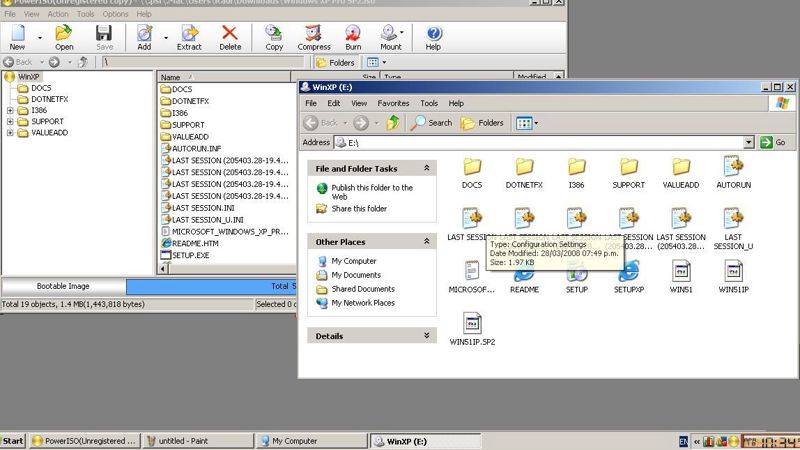Image resolution: width=800 pixels, height=450 pixels.
Task: Toggle the Folders button in PowerISO
Action: click(x=335, y=62)
